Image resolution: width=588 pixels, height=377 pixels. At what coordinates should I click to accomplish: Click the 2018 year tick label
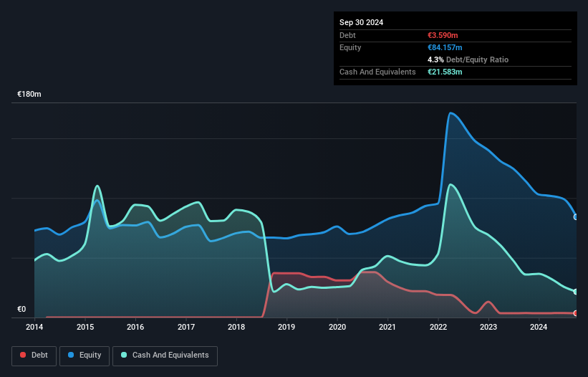236,328
